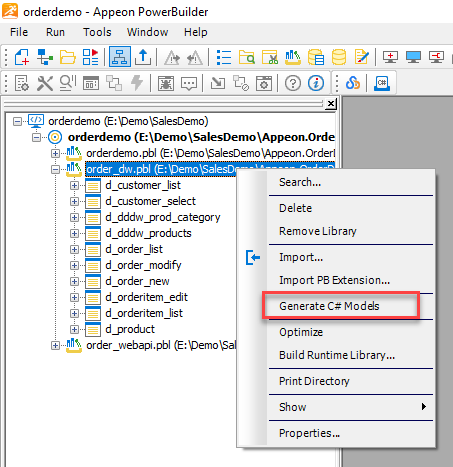Viewport: 453px width, 467px height.
Task: Click the New object toolbar icon
Action: (22, 57)
